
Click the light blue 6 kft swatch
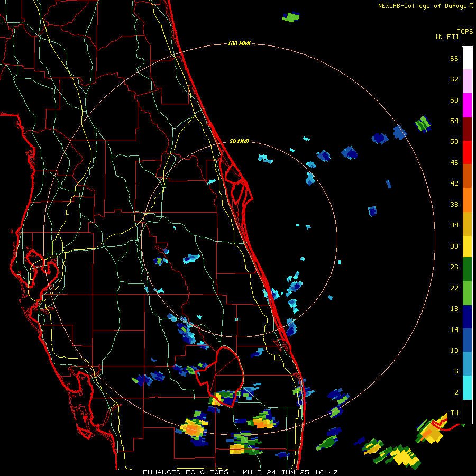click(467, 364)
